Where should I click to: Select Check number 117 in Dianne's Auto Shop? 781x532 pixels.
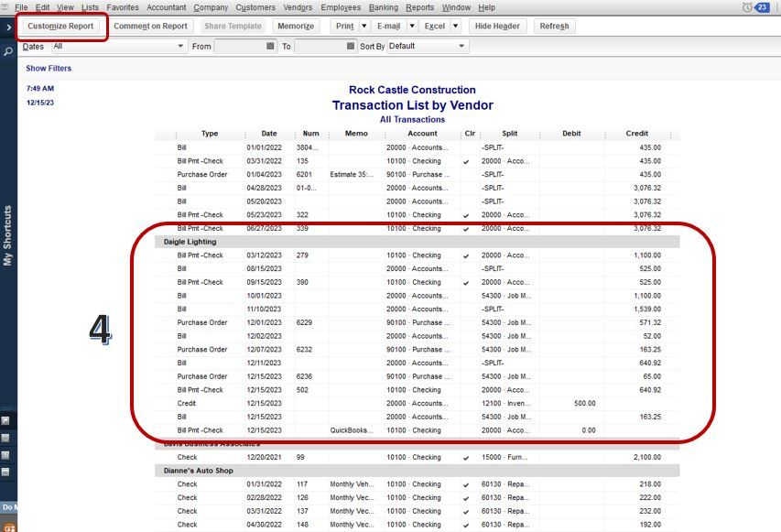[x=417, y=483]
